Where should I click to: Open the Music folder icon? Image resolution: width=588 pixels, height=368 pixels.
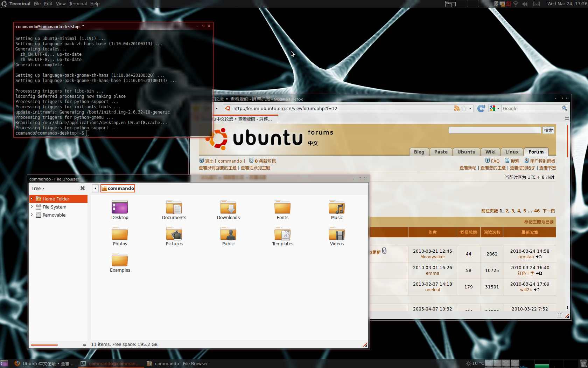point(337,207)
